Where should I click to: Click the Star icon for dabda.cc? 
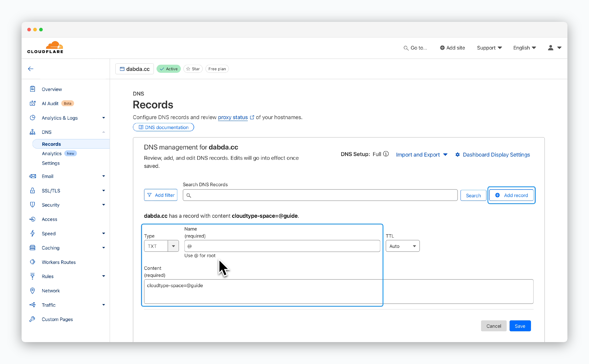click(x=188, y=69)
